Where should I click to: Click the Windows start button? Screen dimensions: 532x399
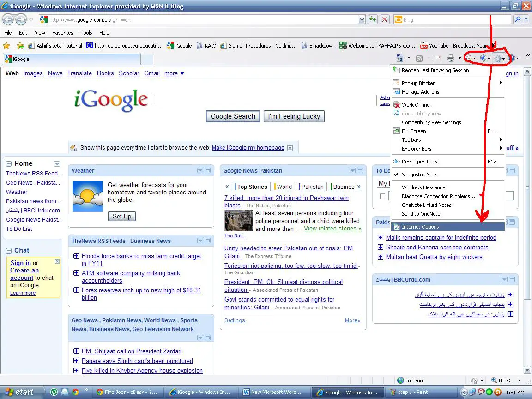point(22,392)
